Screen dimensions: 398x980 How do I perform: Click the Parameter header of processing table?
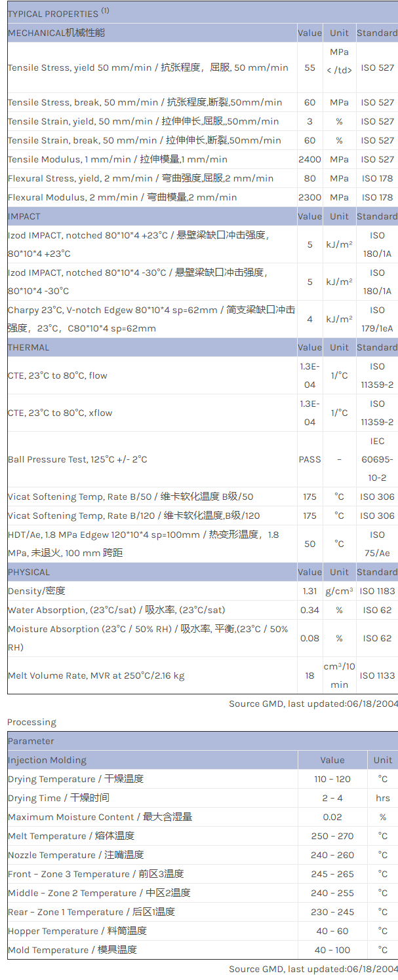(x=31, y=741)
